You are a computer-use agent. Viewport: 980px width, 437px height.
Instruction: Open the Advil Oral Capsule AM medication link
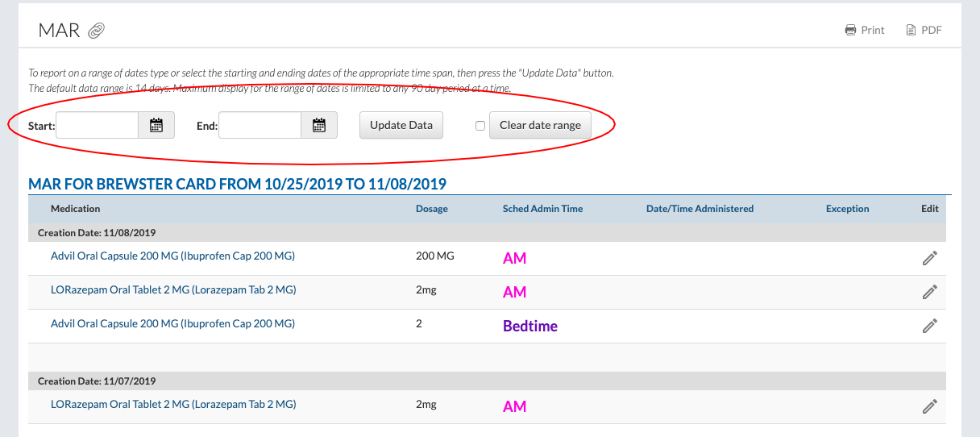(x=172, y=256)
